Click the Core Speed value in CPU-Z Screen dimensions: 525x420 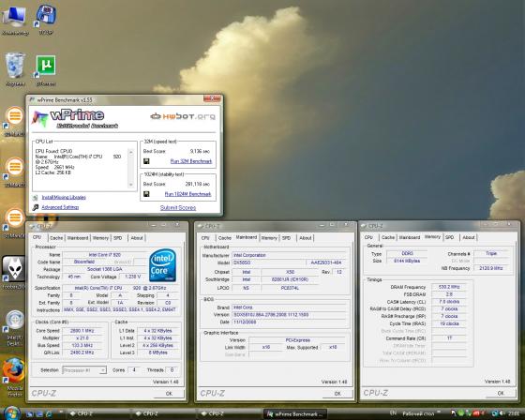pyautogui.click(x=82, y=331)
